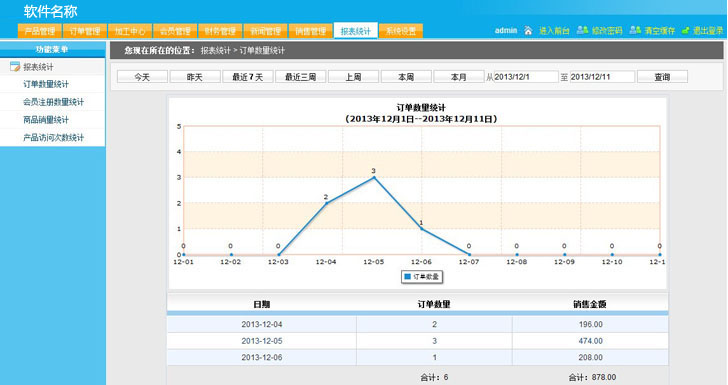Click the users icon beside 清空缓存

tap(635, 30)
